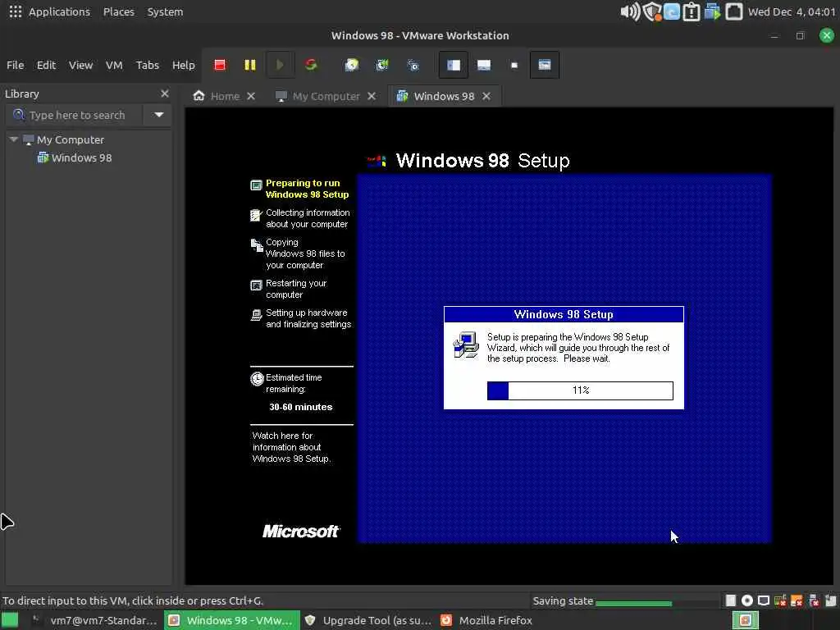Click the yellow suspend VM button
The height and width of the screenshot is (630, 840).
[249, 65]
